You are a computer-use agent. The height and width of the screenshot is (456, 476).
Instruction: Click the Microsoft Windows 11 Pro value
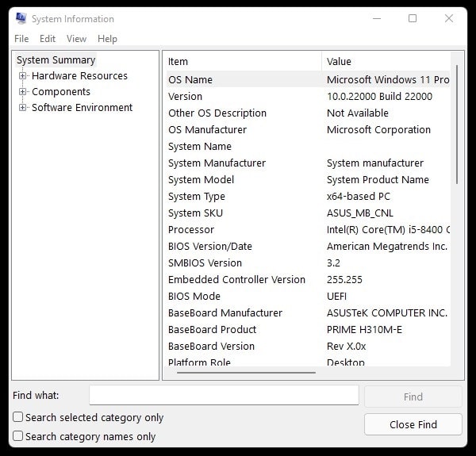coord(388,79)
